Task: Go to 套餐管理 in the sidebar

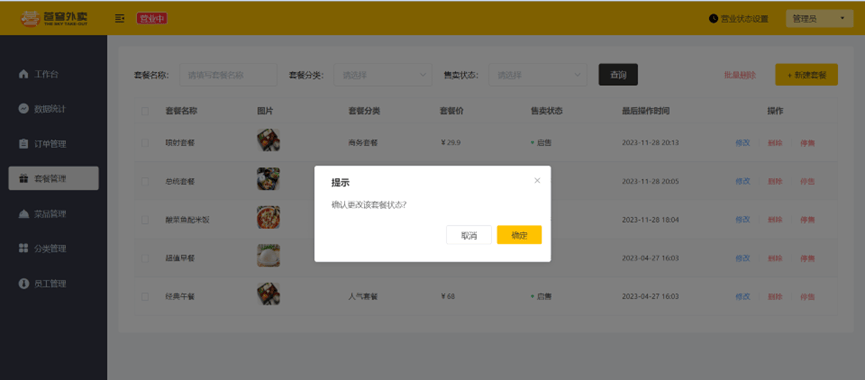Action: 54,178
